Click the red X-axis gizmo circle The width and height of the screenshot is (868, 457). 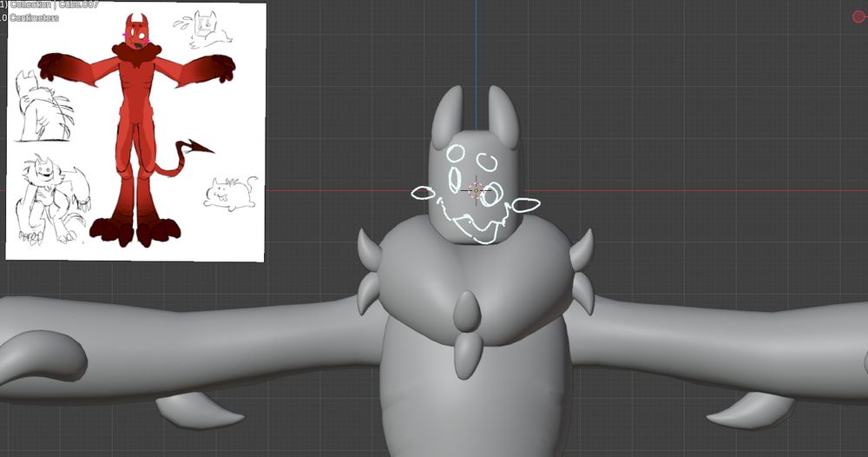(x=859, y=17)
